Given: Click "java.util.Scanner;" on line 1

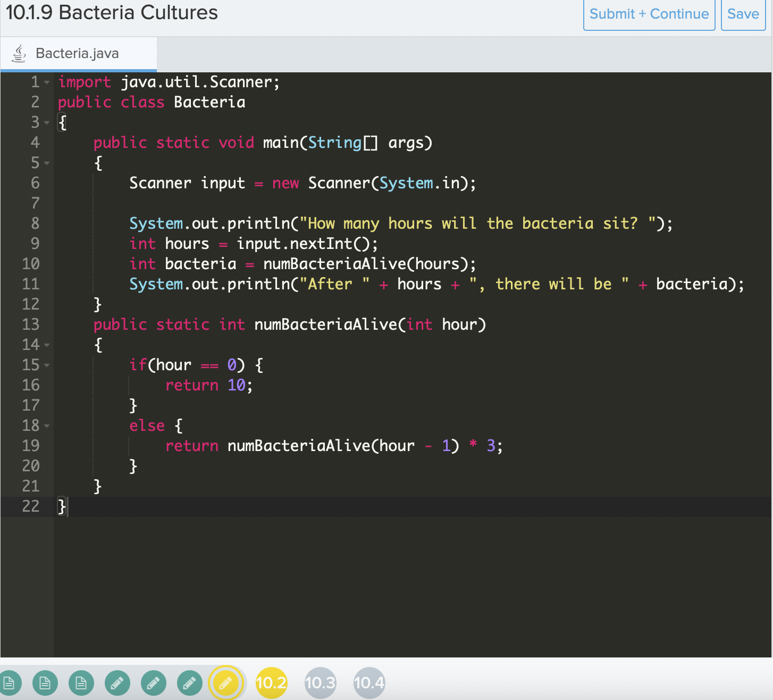Looking at the screenshot, I should point(200,82).
